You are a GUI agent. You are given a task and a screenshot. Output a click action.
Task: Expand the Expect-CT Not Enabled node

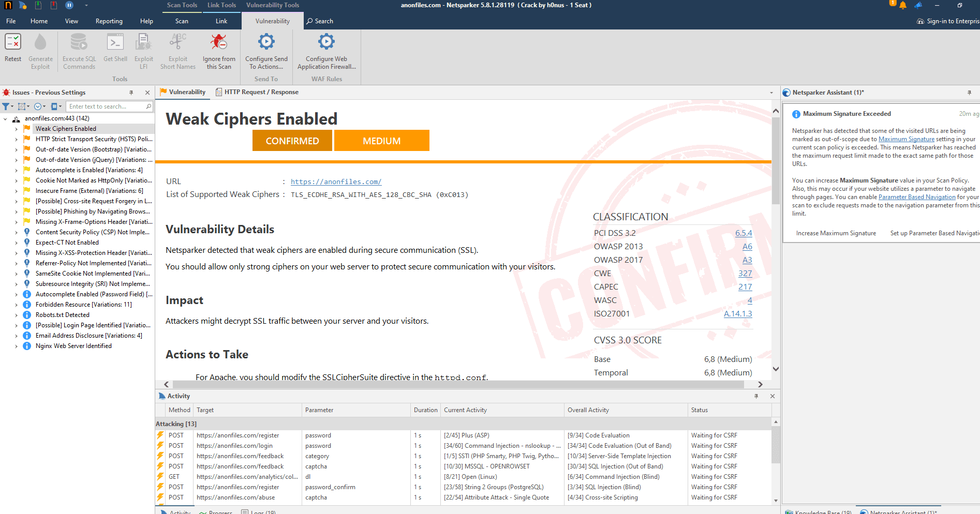click(x=16, y=243)
